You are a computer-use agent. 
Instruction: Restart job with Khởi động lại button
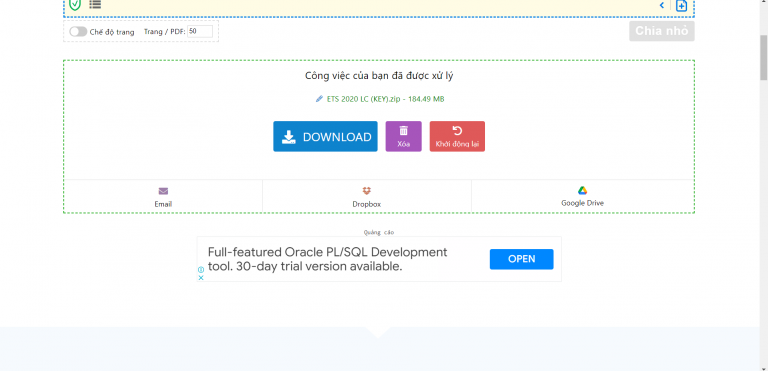coord(457,136)
